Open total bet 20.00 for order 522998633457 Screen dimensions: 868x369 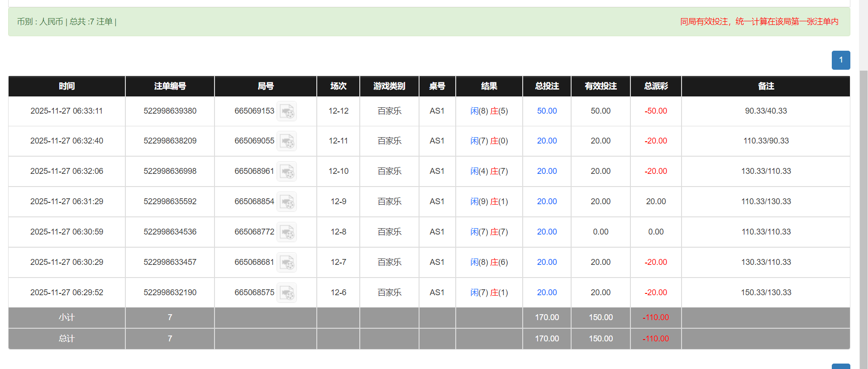click(x=547, y=262)
